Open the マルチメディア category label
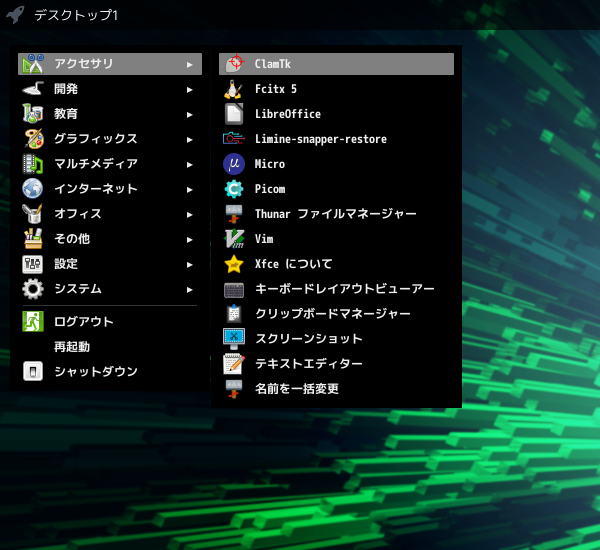600x550 pixels. click(96, 163)
